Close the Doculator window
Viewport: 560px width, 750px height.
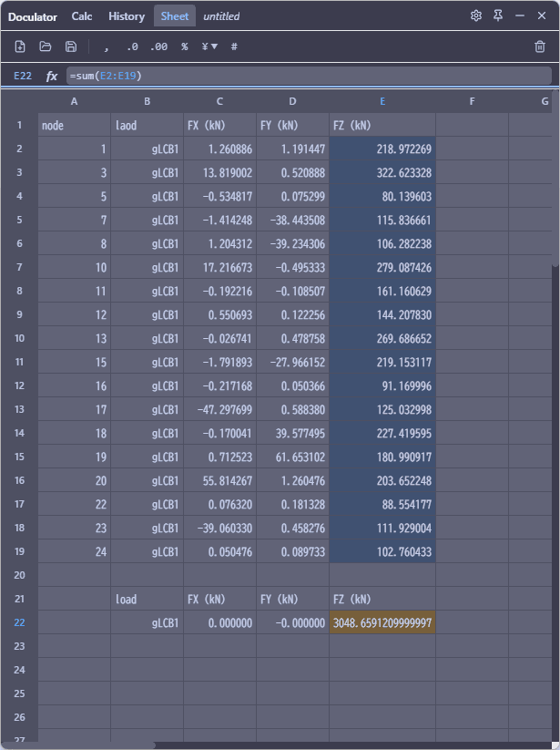[x=542, y=15]
